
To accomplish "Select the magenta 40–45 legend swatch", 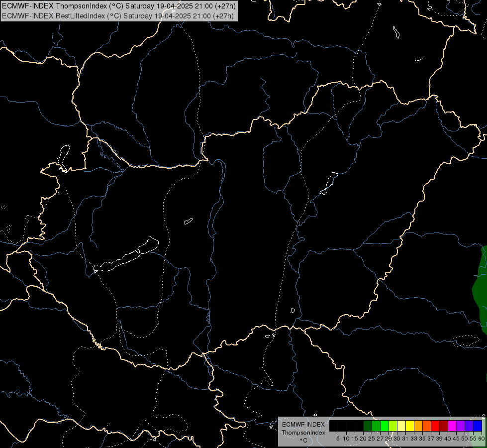I will 452,426.
